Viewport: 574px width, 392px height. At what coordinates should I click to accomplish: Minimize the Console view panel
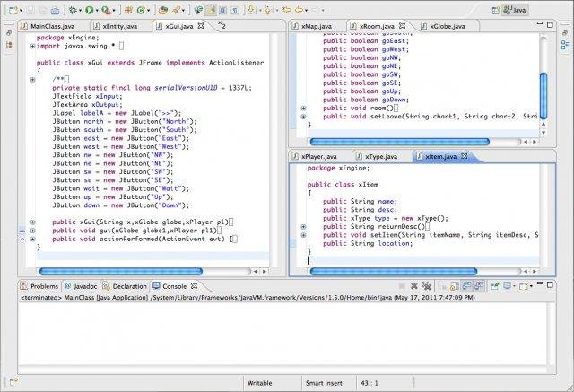[540, 283]
